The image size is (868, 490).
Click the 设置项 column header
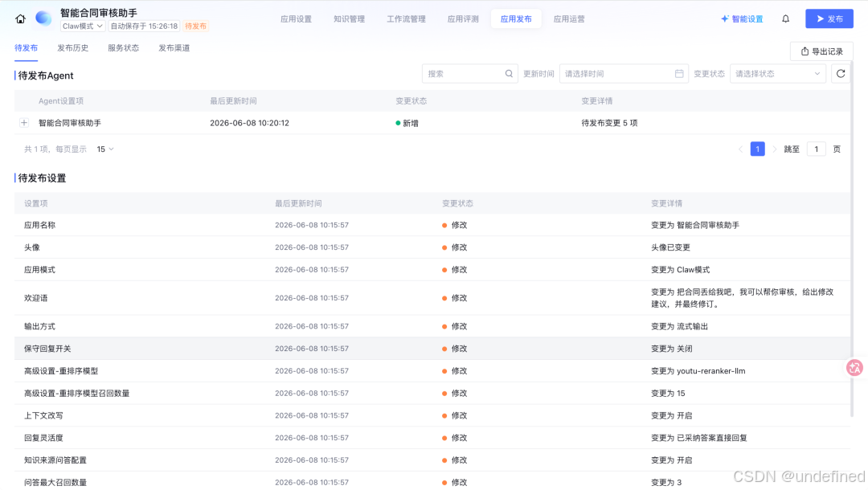click(36, 203)
